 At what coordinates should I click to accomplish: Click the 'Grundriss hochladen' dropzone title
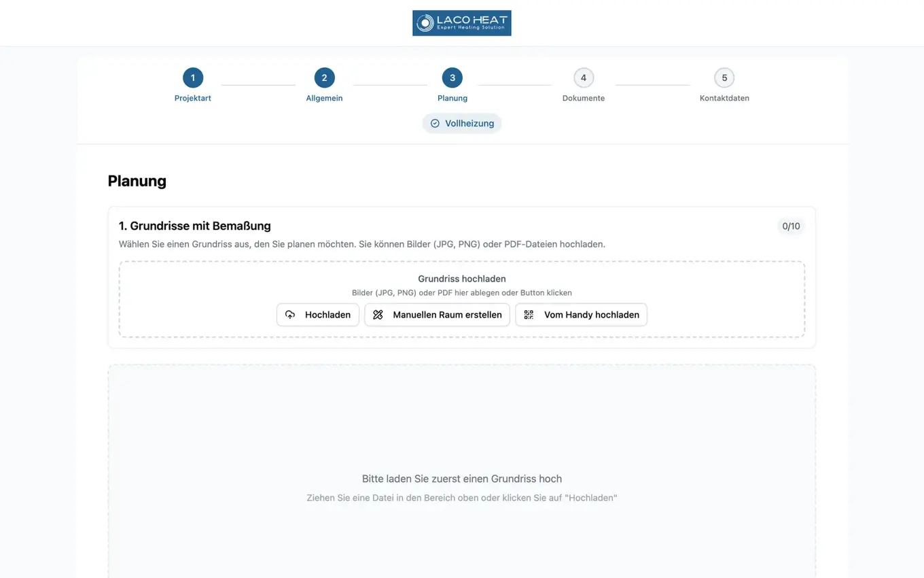(462, 279)
